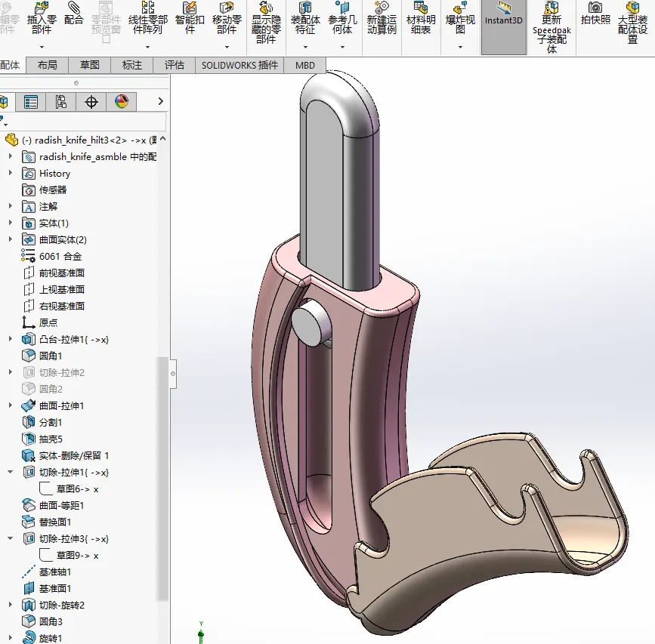Select the 智能扣件 smart fasteners icon

189,7
